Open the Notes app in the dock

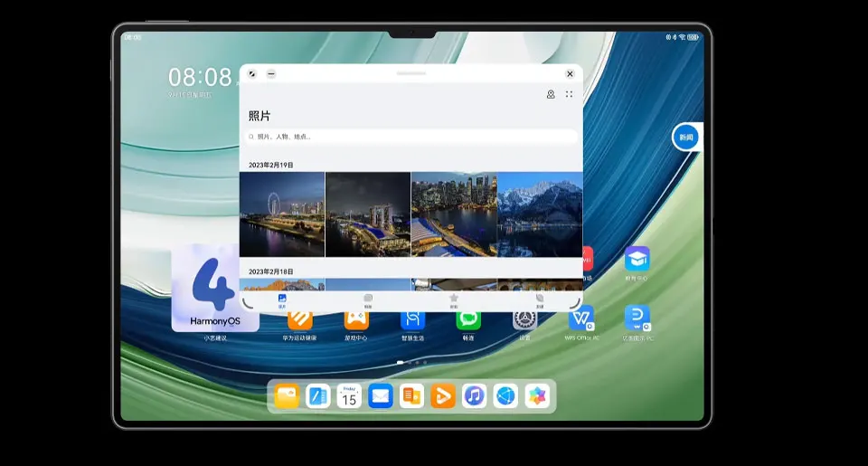click(317, 396)
